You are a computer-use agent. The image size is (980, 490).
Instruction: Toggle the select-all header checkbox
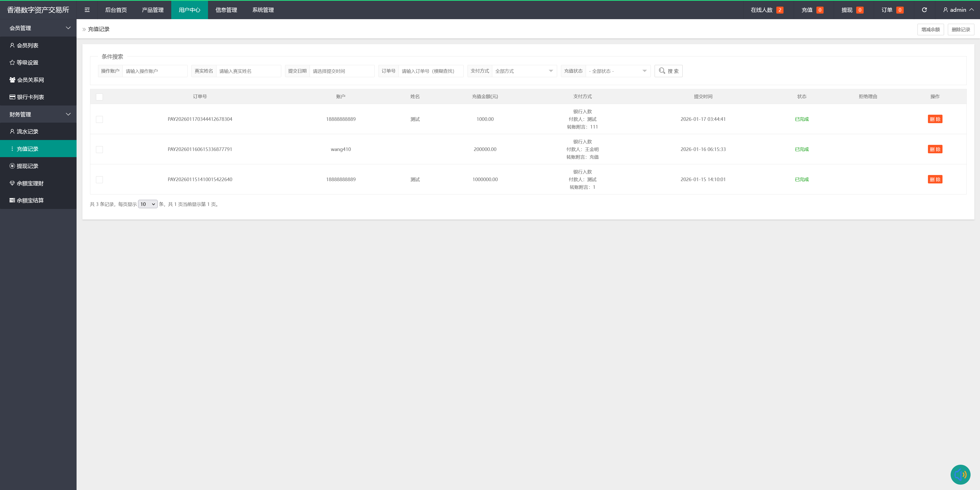point(99,97)
